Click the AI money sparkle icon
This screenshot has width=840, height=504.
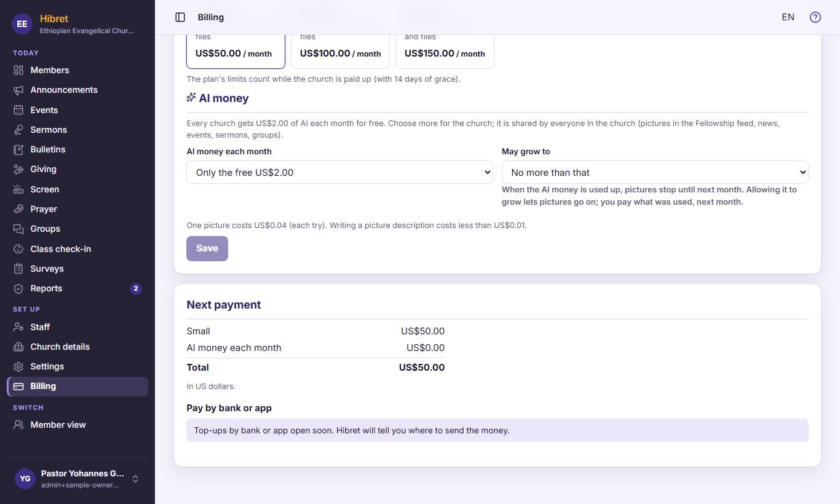point(191,98)
